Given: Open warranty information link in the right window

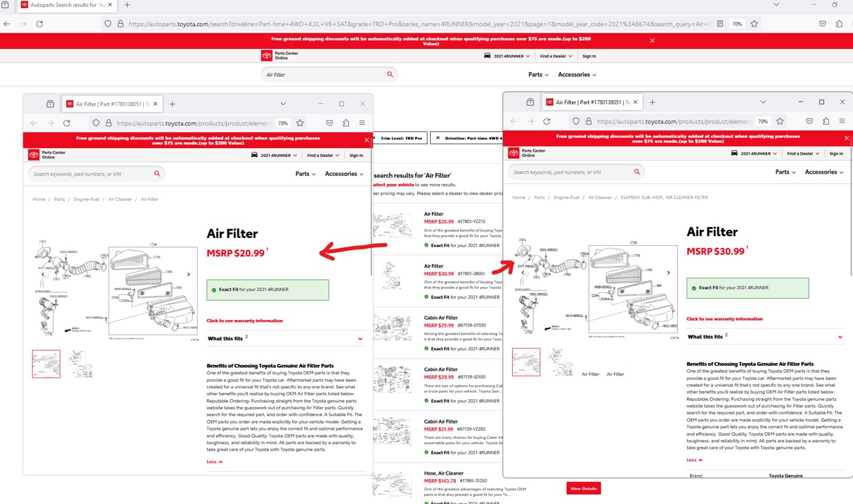Looking at the screenshot, I should tap(724, 319).
